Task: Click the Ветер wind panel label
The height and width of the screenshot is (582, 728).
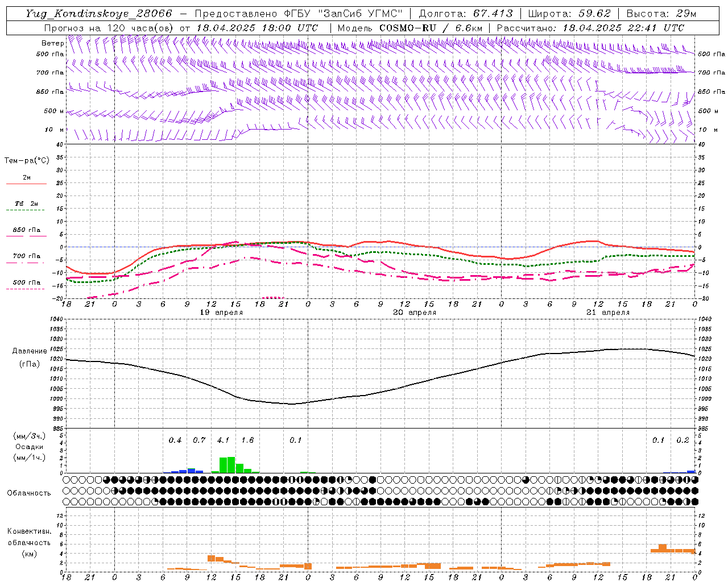Action: coord(52,43)
